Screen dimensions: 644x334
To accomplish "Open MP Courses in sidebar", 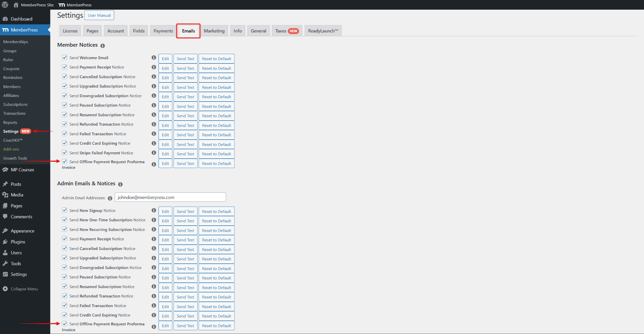I will pos(22,170).
